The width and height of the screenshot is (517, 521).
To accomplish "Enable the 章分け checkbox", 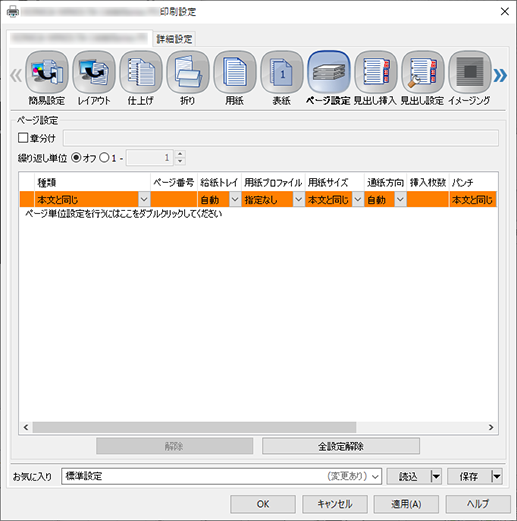I will click(x=23, y=138).
